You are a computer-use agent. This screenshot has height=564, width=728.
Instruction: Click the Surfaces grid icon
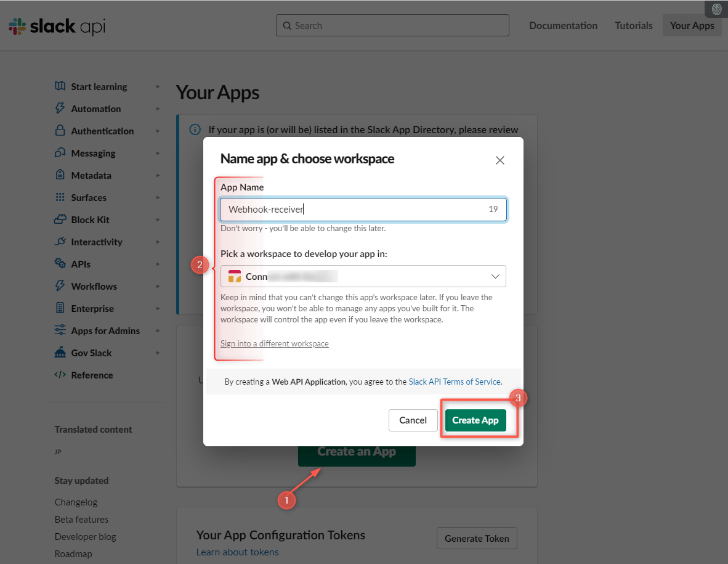point(60,197)
